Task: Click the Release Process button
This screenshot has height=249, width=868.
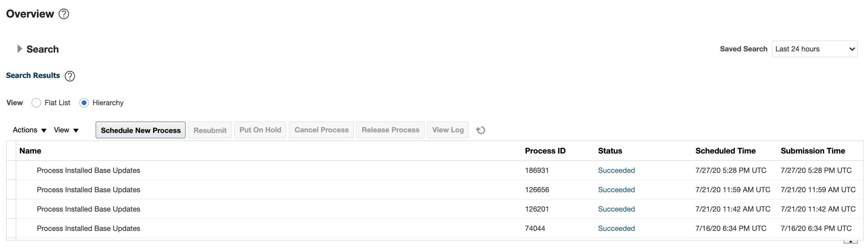Action: point(390,130)
